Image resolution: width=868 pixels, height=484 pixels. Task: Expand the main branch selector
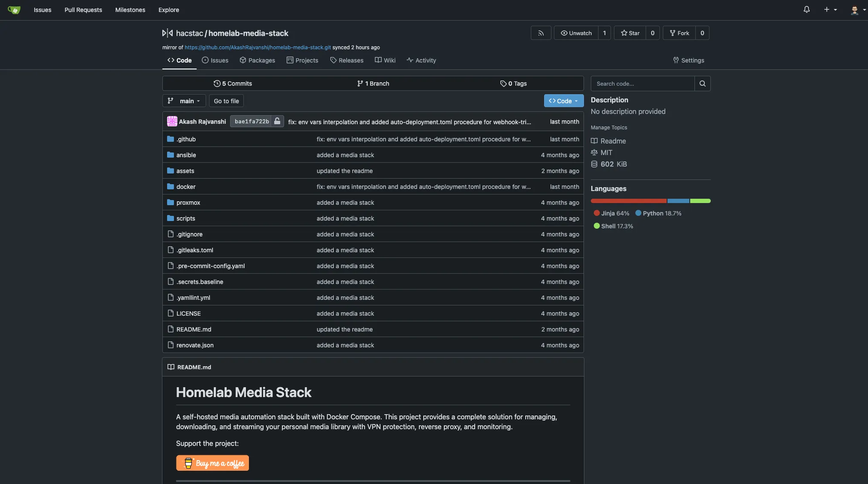pos(184,101)
